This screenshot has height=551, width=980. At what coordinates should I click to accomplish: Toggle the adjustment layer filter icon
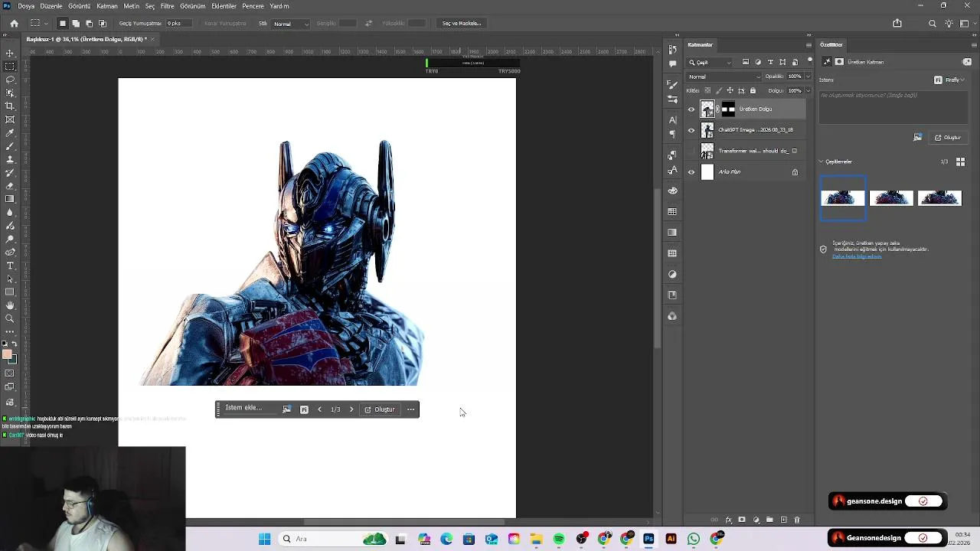(758, 62)
